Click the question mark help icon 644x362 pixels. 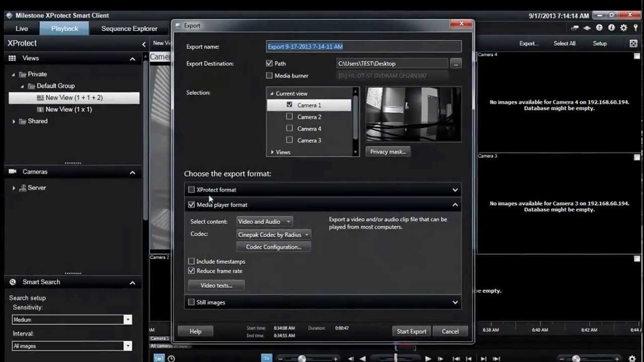(599, 28)
